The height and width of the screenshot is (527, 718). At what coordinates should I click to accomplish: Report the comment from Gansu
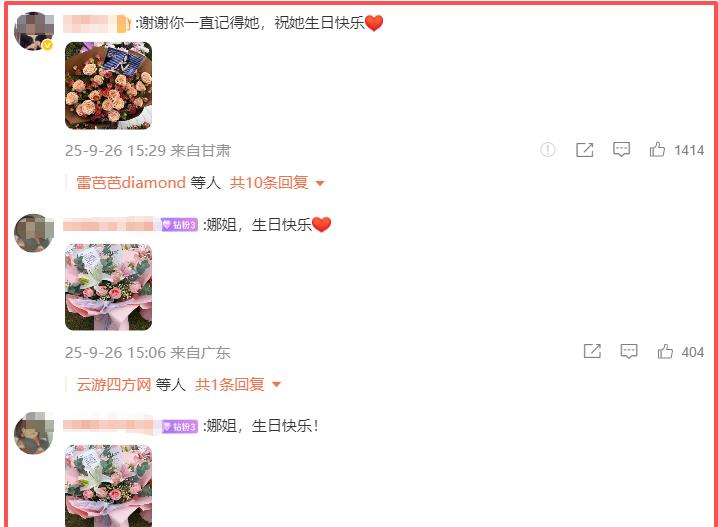click(x=548, y=150)
